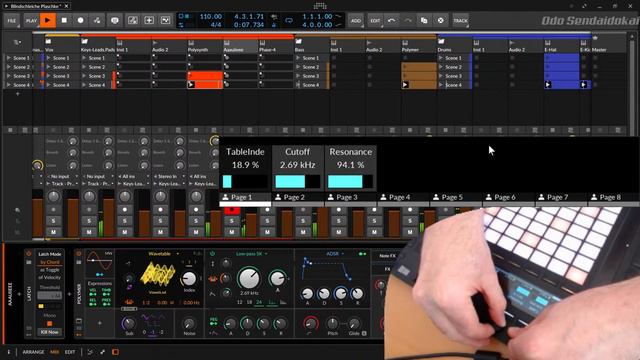Open the ADSR envelope type dropdown
Image resolution: width=640 pixels, height=360 pixels.
pyautogui.click(x=335, y=253)
